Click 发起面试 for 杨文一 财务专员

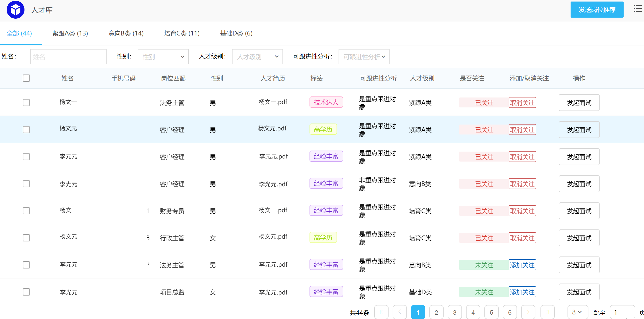[579, 211]
